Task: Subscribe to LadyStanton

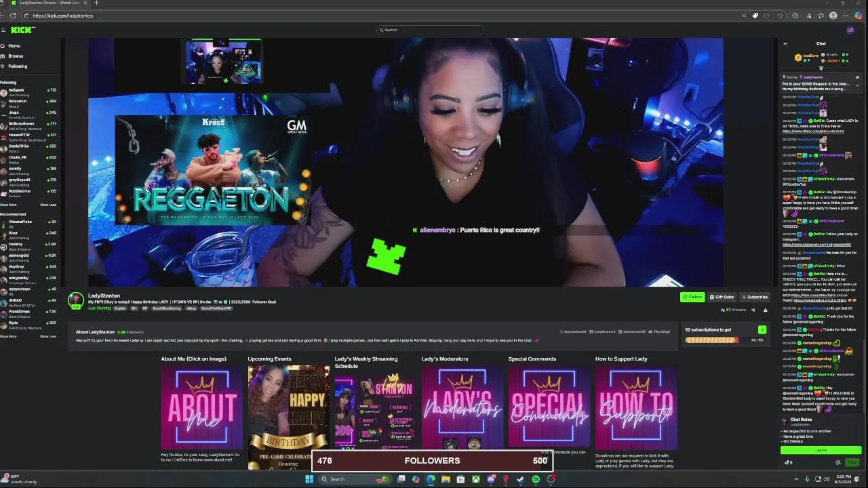Action: click(x=754, y=297)
